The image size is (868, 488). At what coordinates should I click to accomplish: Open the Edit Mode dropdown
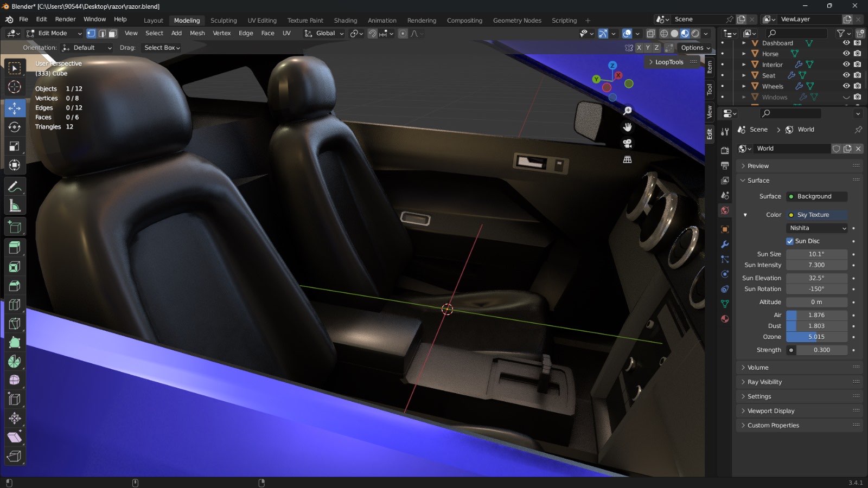tap(54, 34)
